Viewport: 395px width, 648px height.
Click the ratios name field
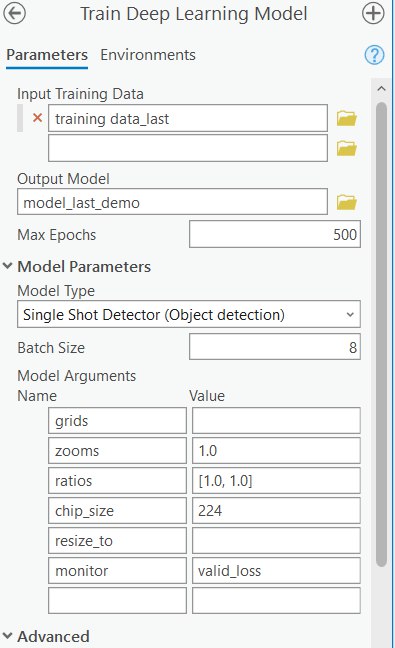[x=117, y=481]
